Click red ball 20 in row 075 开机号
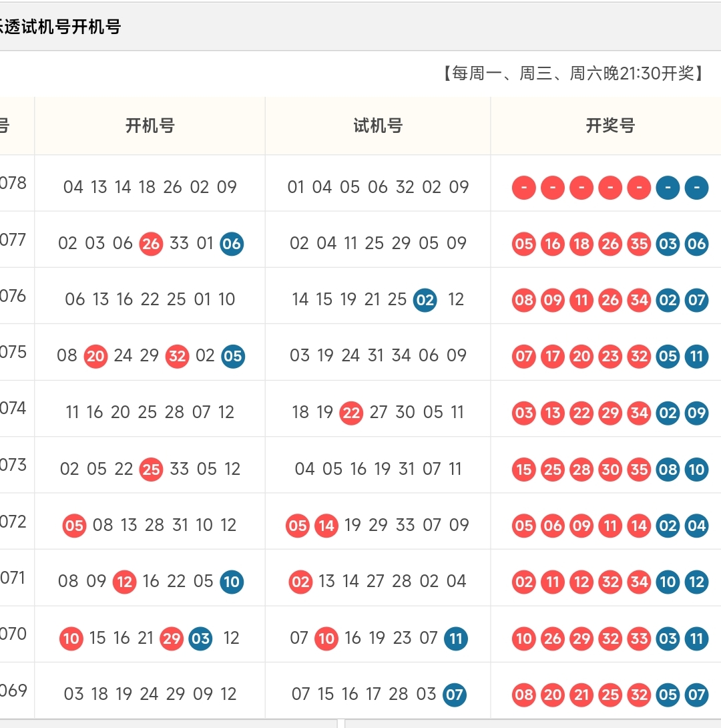The width and height of the screenshot is (721, 728). [95, 356]
